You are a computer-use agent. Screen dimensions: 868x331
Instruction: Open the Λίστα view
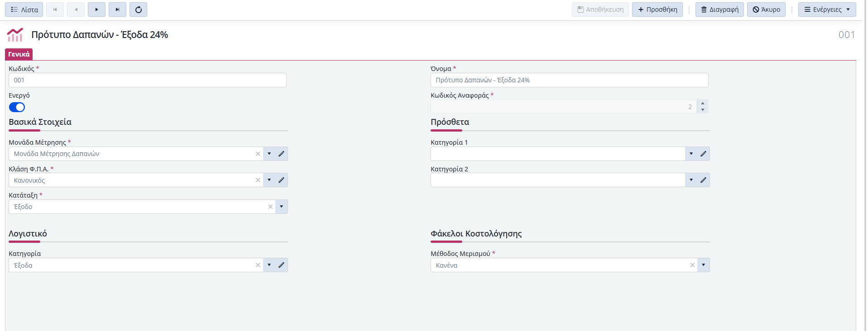tap(24, 9)
